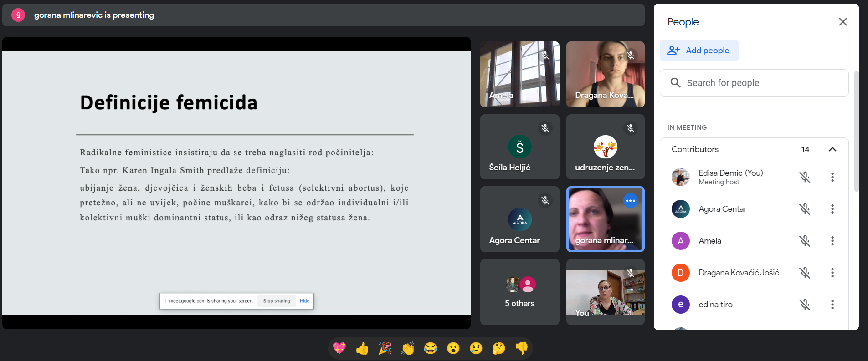Select the Šeila Heljić participant tile
Viewport: 868px width, 361px height.
point(520,147)
